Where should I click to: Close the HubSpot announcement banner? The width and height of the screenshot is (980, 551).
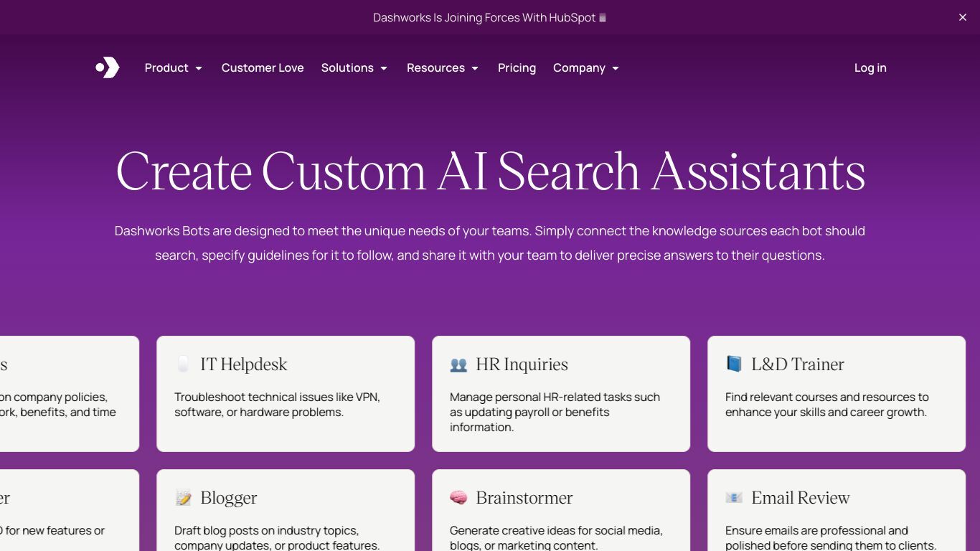pos(963,17)
